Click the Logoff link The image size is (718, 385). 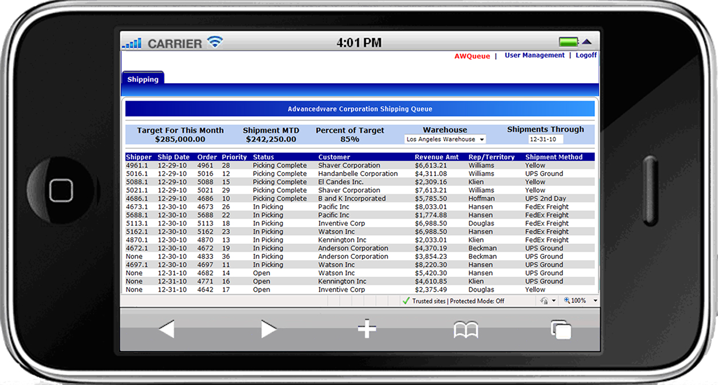coord(586,55)
